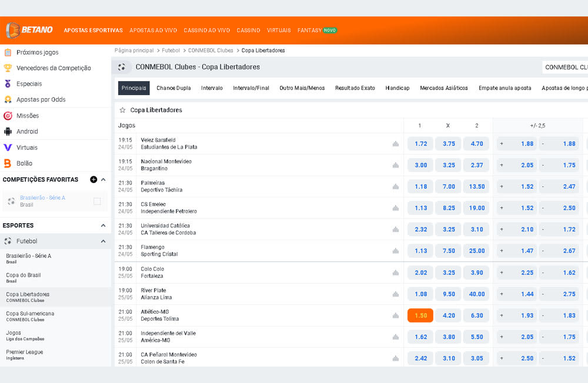
Task: Tick the Brasileirão - Série A favorite checkbox
Action: pos(97,201)
